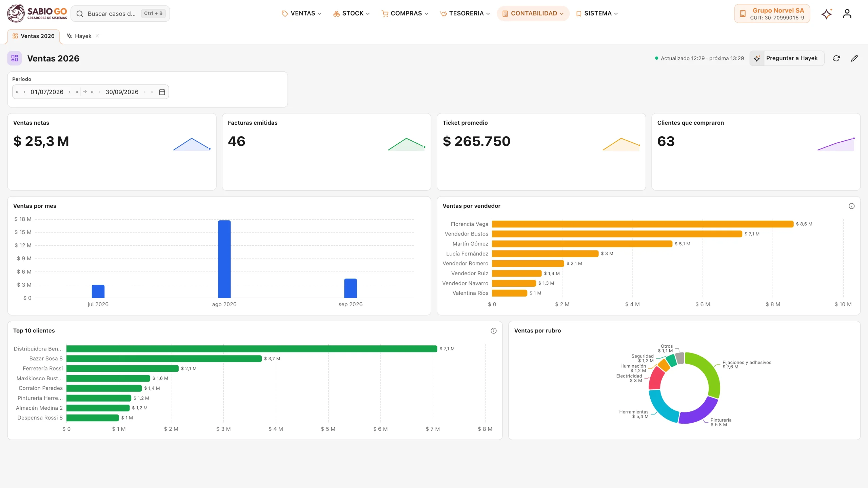The height and width of the screenshot is (488, 868).
Task: Expand the SISTEMA menu
Action: pos(597,14)
